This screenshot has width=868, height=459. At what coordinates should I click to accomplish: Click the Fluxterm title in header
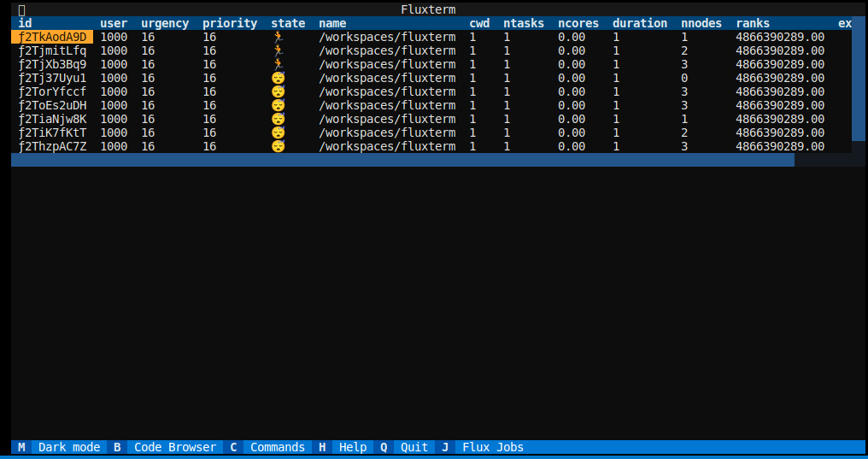coord(428,10)
